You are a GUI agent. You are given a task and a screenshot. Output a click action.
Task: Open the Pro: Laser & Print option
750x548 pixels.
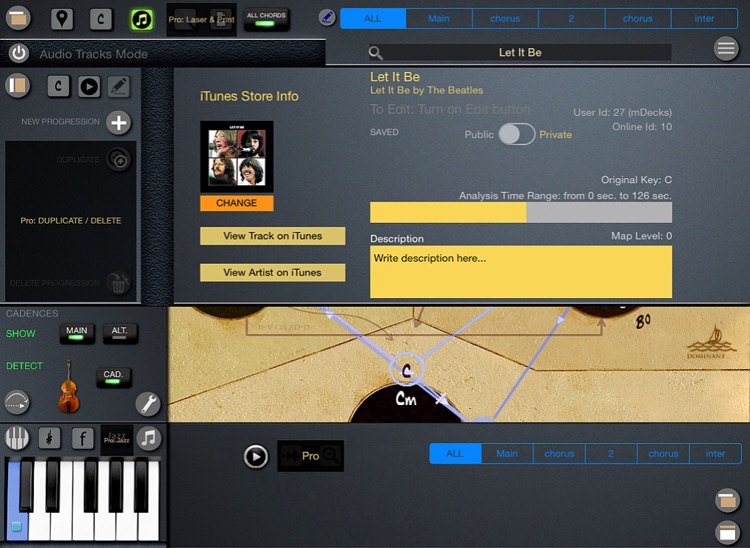[x=201, y=20]
